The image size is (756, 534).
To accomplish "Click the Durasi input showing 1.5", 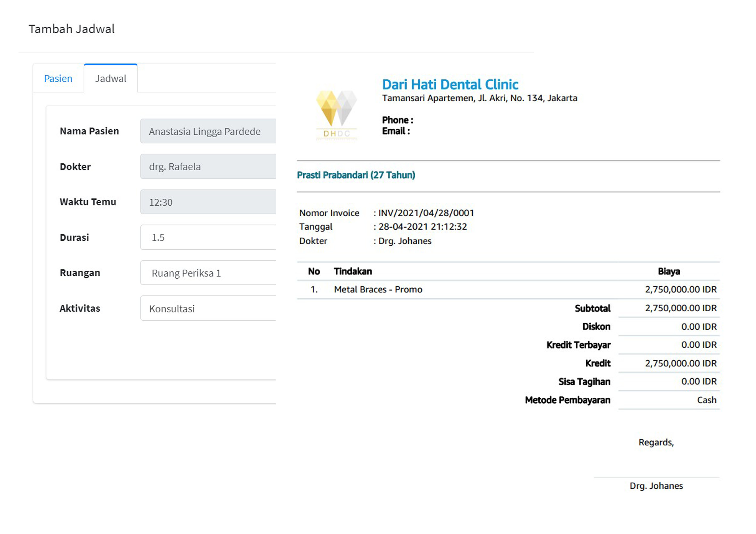I will (x=208, y=238).
